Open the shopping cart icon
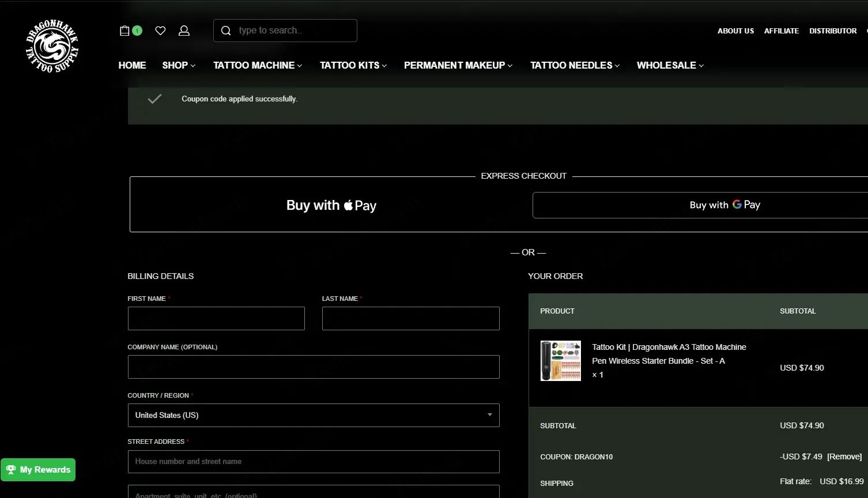 [124, 31]
